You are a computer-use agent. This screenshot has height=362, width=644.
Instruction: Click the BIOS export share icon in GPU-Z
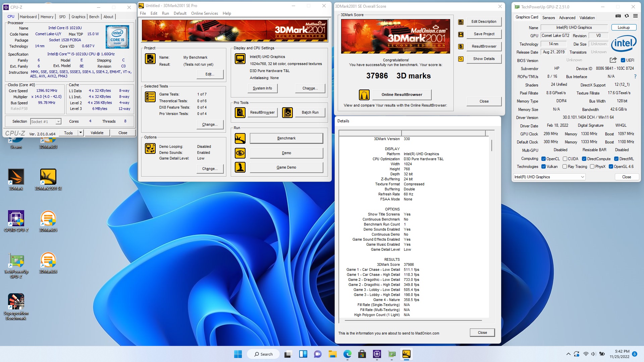click(613, 60)
